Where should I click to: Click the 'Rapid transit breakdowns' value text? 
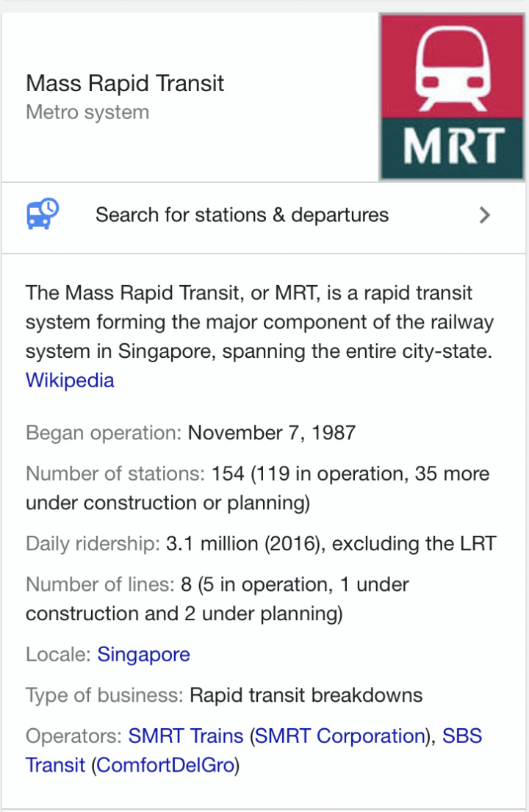(306, 695)
